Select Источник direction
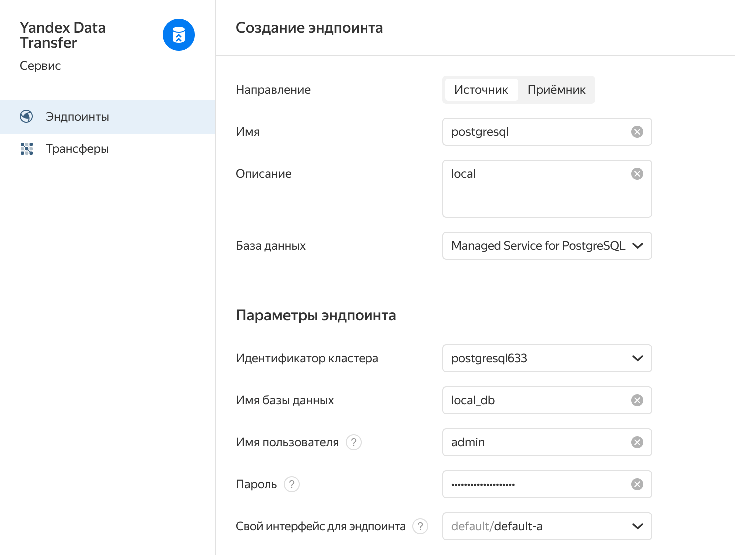The image size is (735, 560). tap(481, 90)
